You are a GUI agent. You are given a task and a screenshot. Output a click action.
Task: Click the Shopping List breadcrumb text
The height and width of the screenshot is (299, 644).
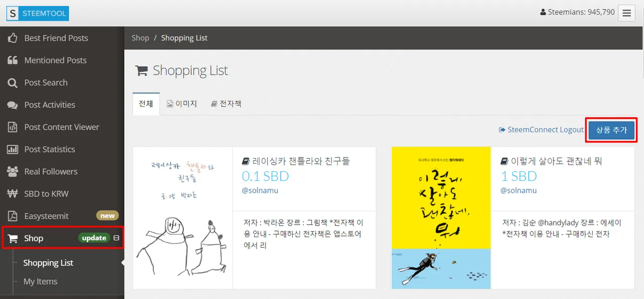point(184,38)
